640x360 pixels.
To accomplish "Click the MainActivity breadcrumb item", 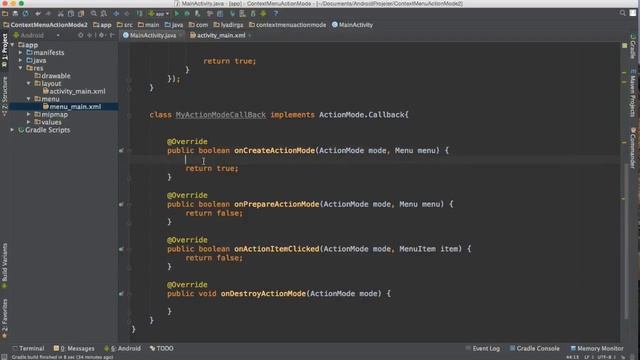I will click(x=352, y=25).
